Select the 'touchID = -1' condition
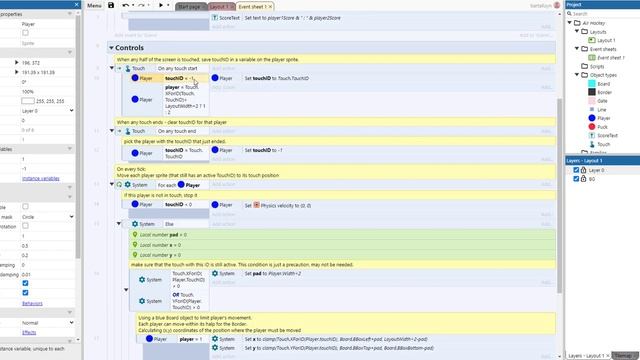The height and width of the screenshot is (360, 640). [x=166, y=78]
